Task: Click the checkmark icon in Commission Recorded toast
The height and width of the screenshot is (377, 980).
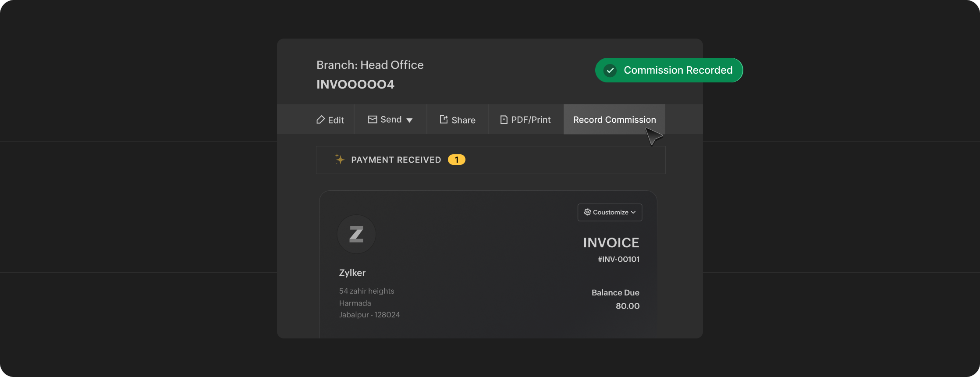Action: pos(610,70)
